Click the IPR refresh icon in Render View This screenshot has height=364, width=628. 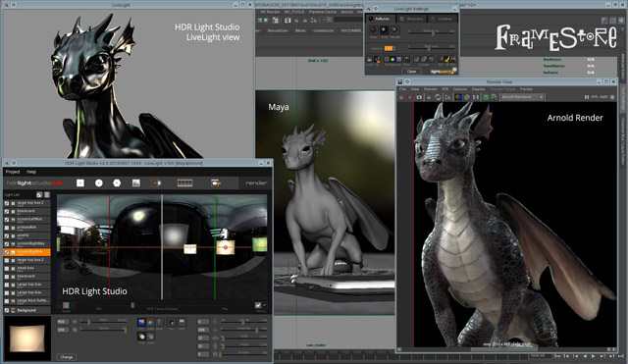[438, 97]
